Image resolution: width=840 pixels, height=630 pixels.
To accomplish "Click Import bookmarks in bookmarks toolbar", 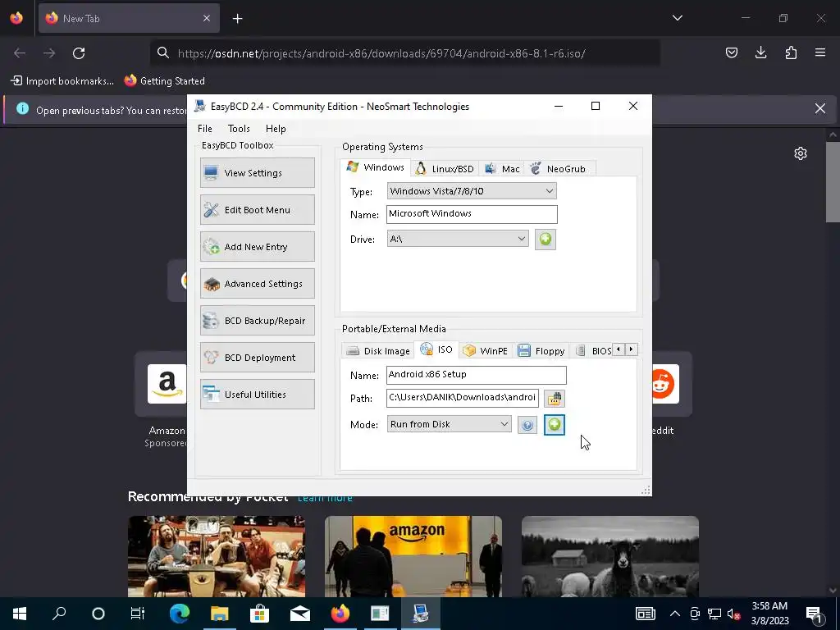I will (x=62, y=81).
